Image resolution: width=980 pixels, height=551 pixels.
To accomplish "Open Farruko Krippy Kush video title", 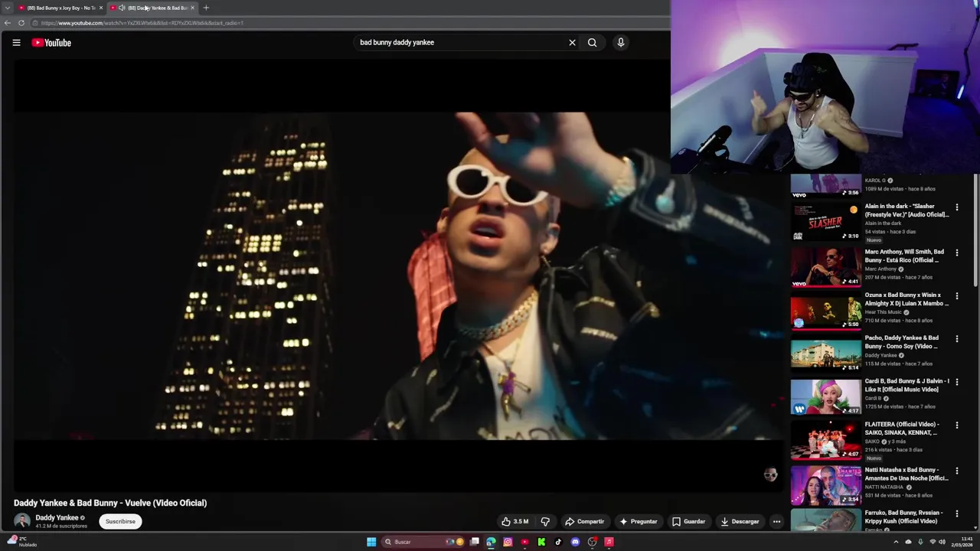I will click(903, 517).
